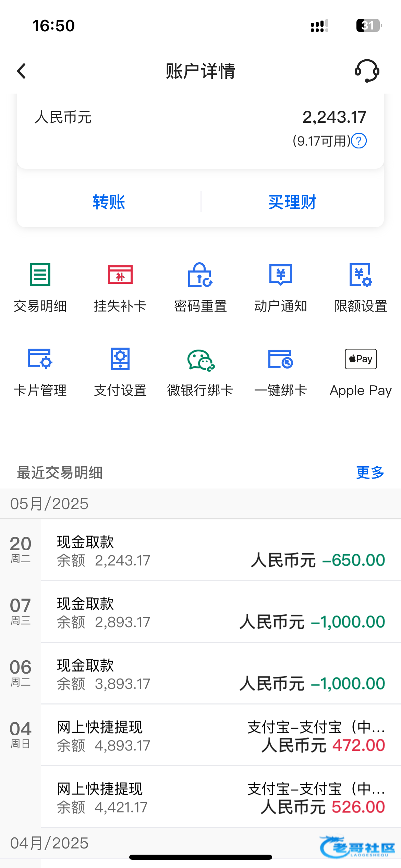This screenshot has height=868, width=401.
Task: Tap the available balance help icon
Action: click(359, 141)
